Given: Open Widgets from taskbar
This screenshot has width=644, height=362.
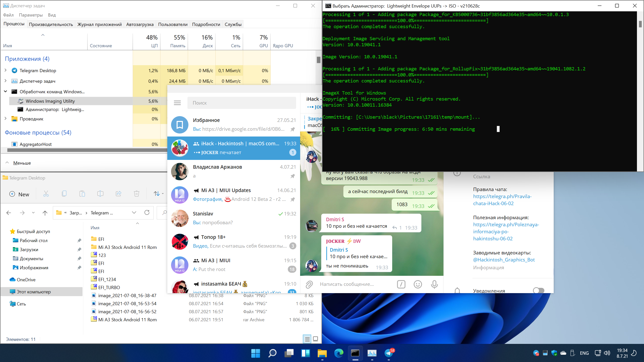Looking at the screenshot, I should pos(305,353).
